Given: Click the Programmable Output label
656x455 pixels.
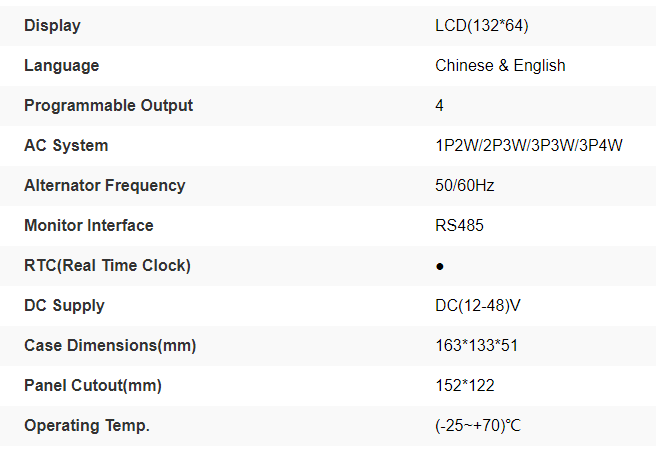Looking at the screenshot, I should [x=108, y=105].
